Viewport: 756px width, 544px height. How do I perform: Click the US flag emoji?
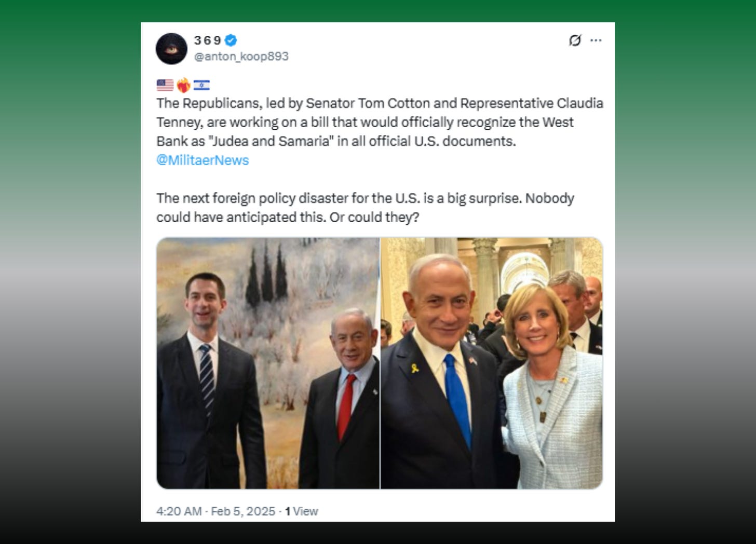pyautogui.click(x=165, y=85)
